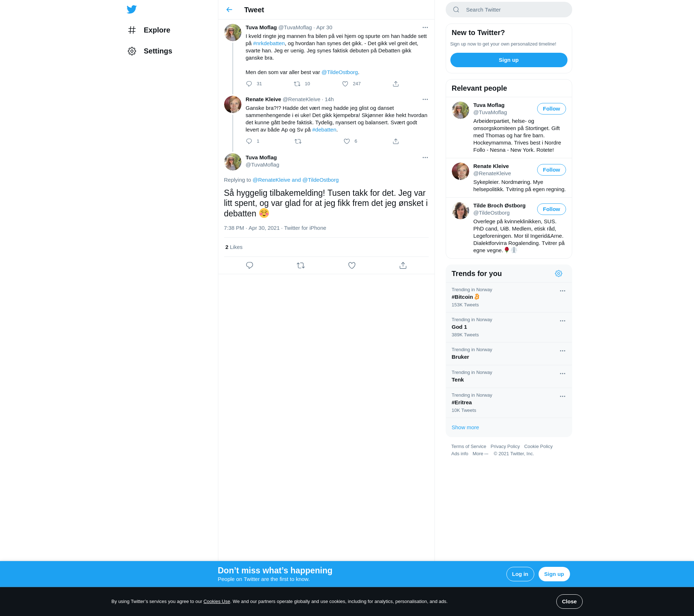The image size is (694, 616).
Task: Open more options on Renate Kleive's tweet
Action: pos(425,99)
